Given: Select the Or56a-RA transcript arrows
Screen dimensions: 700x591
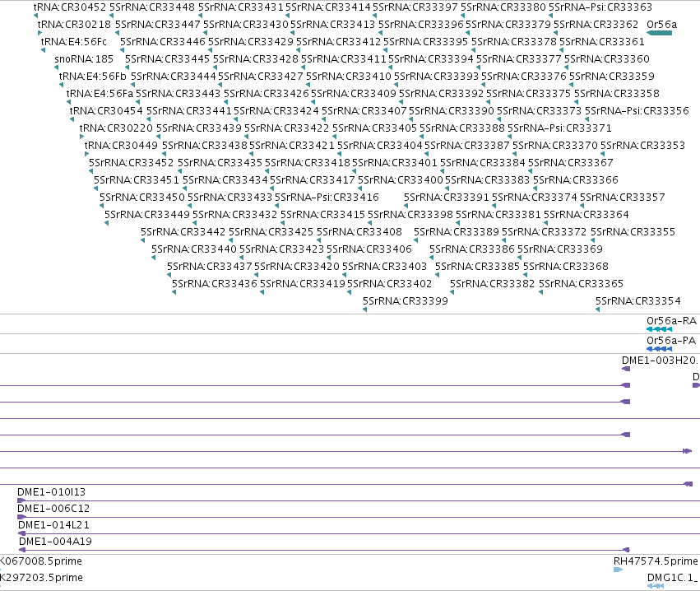Looking at the screenshot, I should pyautogui.click(x=659, y=329).
